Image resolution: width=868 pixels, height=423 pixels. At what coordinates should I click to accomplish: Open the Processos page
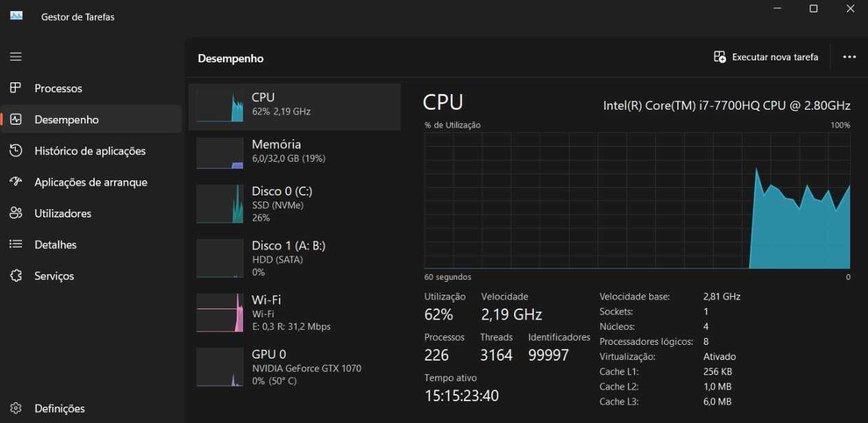click(x=92, y=88)
